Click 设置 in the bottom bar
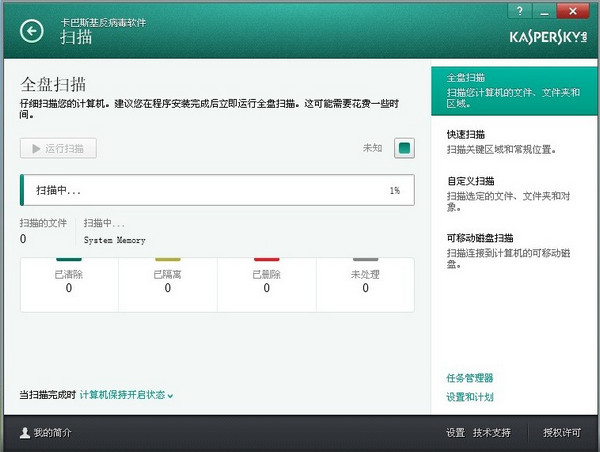 click(455, 433)
